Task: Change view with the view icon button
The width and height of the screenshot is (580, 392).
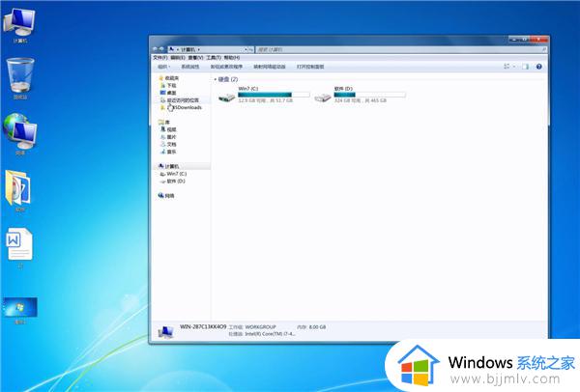Action: tap(507, 67)
